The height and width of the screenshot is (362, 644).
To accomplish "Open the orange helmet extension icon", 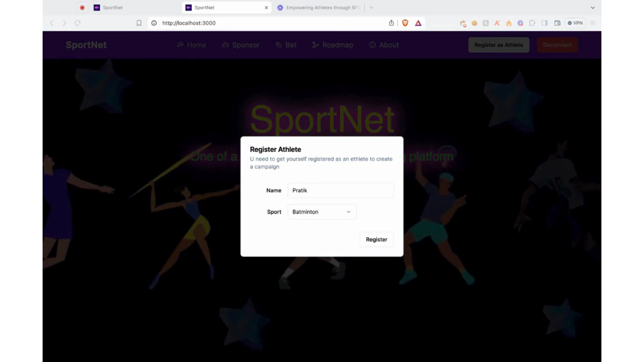I will click(x=509, y=23).
